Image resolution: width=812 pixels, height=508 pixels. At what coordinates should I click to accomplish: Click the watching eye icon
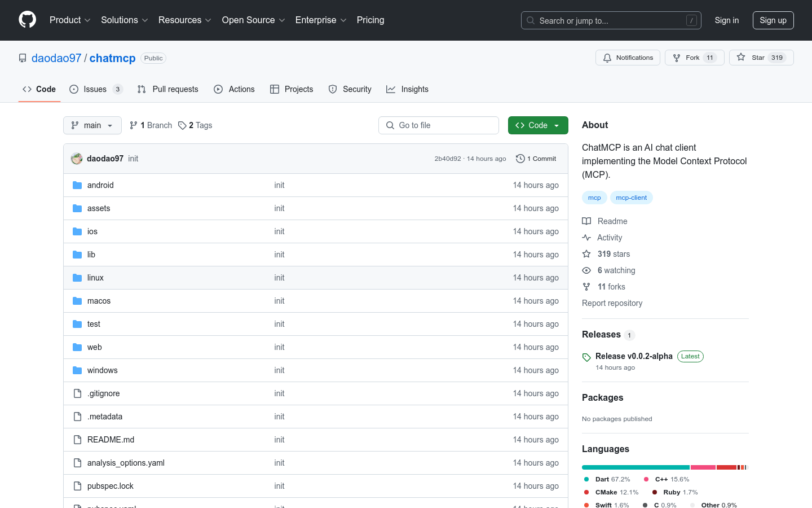(586, 270)
